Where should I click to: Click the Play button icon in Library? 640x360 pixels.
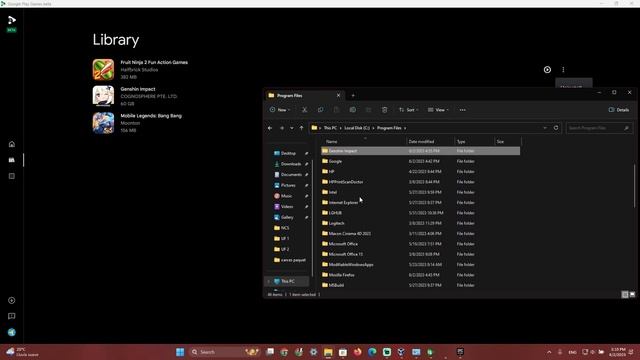547,70
